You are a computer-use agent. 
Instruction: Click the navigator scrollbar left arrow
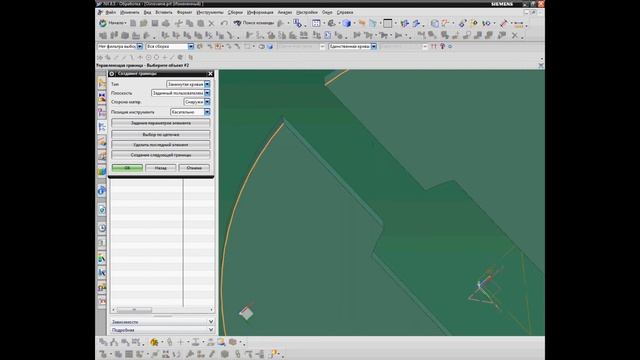click(x=113, y=310)
